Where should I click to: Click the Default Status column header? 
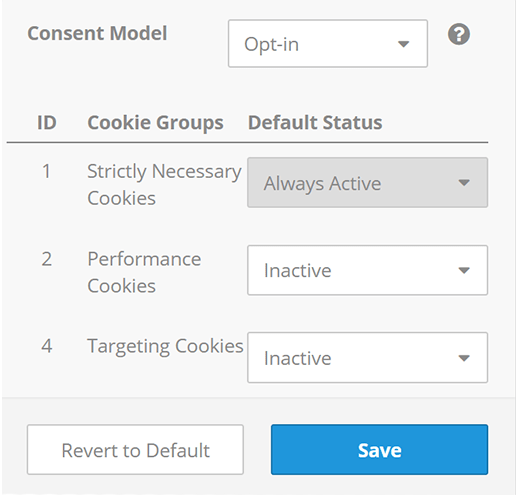pos(315,122)
